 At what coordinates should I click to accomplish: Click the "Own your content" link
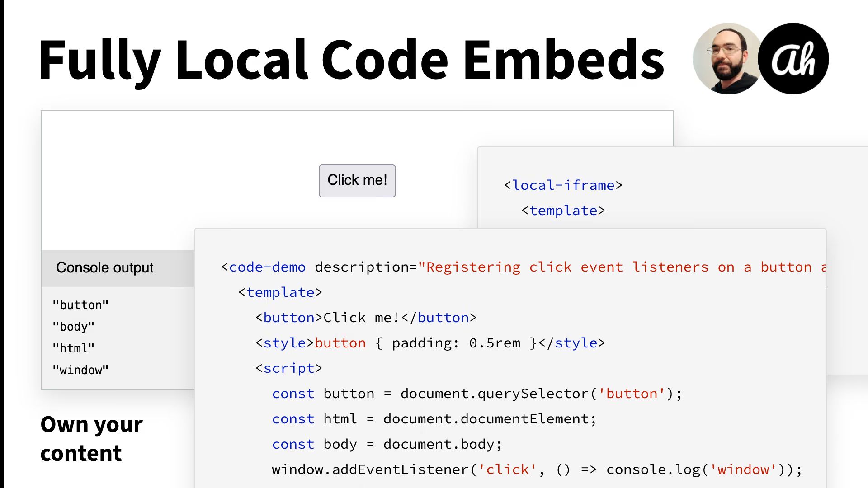[x=90, y=438]
